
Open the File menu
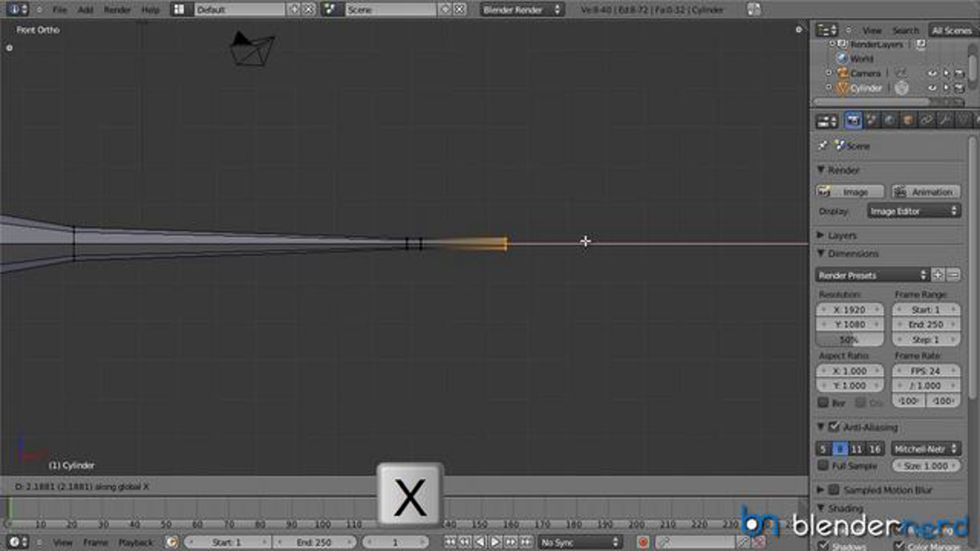pos(60,9)
